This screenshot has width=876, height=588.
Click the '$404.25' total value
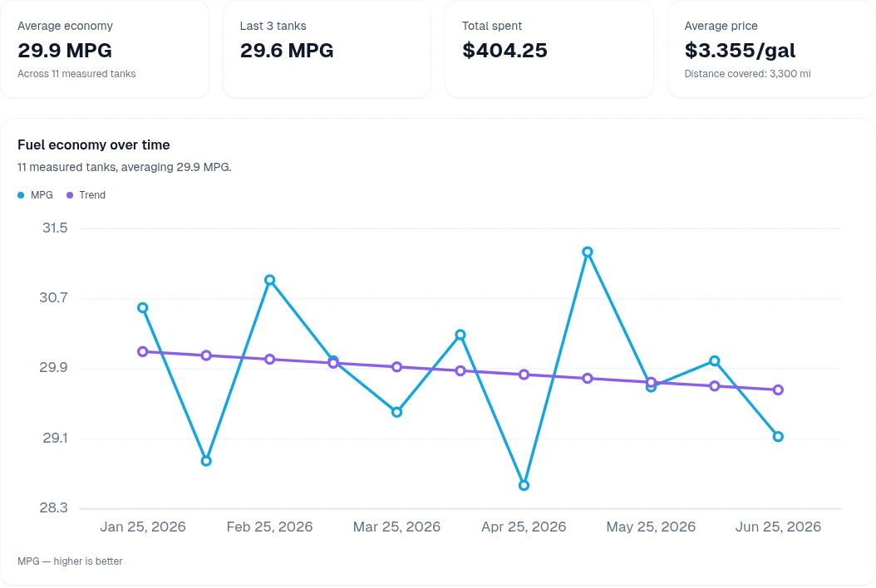pyautogui.click(x=504, y=51)
